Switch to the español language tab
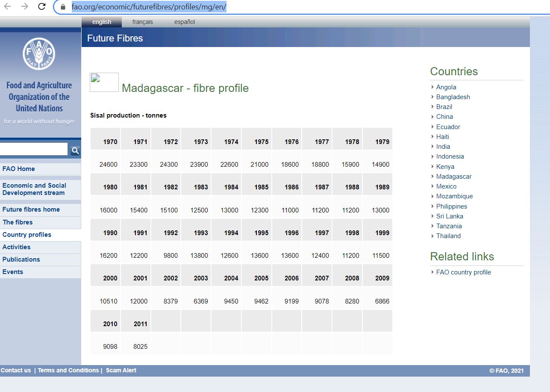 click(x=184, y=22)
